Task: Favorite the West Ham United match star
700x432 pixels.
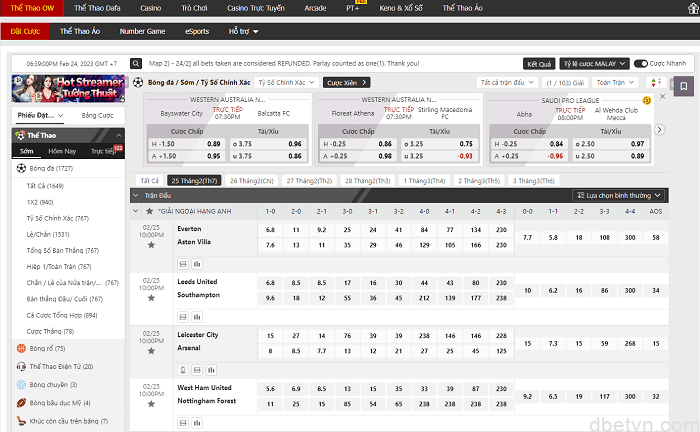Action: tap(151, 404)
